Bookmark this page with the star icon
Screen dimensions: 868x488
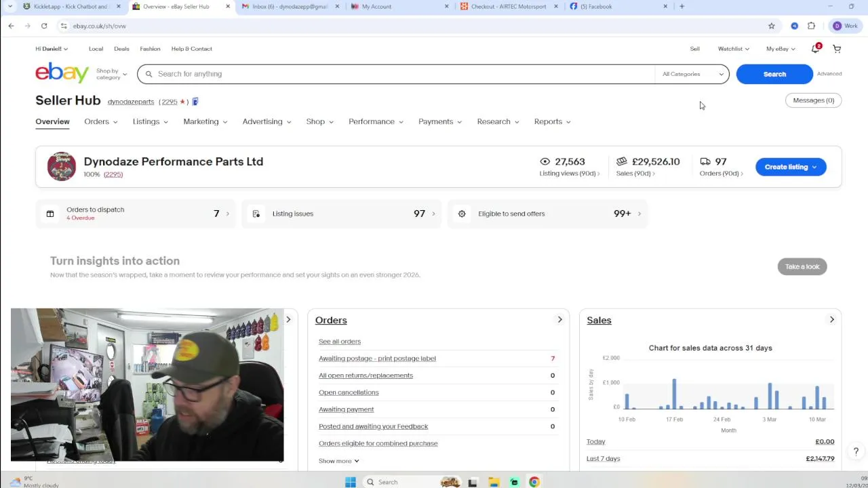pyautogui.click(x=772, y=26)
